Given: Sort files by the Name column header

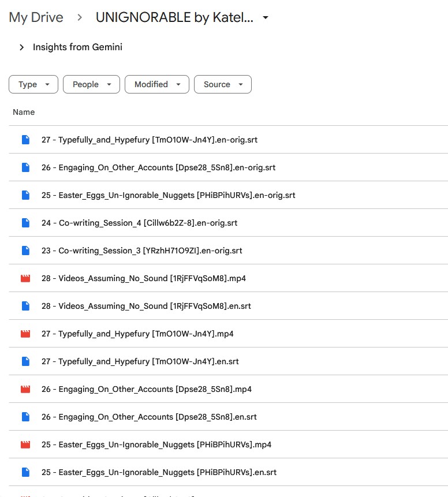Looking at the screenshot, I should click(x=24, y=112).
